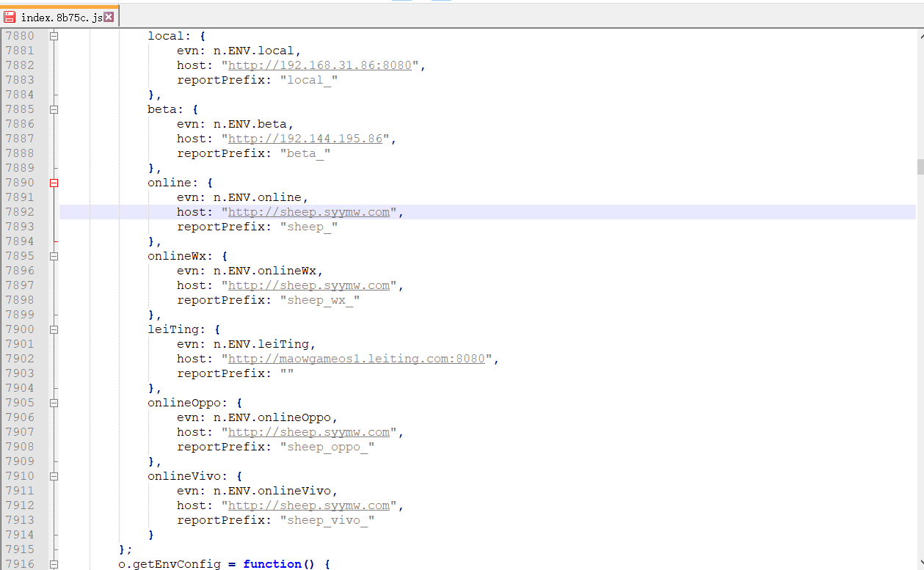The width and height of the screenshot is (924, 570).
Task: Click the "local_" reportPrefix string
Action: 309,80
